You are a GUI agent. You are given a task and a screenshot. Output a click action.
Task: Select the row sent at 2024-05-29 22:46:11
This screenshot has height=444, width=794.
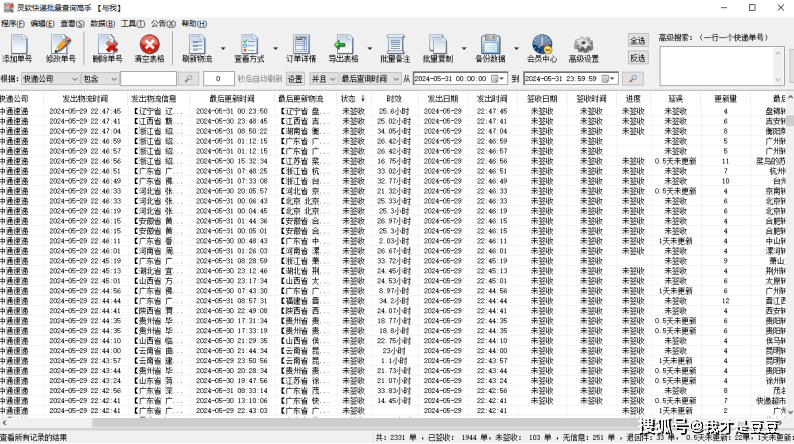point(393,241)
